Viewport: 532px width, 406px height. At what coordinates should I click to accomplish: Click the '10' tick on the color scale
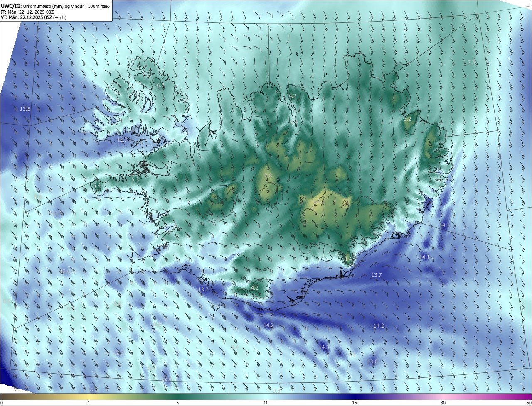[x=266, y=403]
